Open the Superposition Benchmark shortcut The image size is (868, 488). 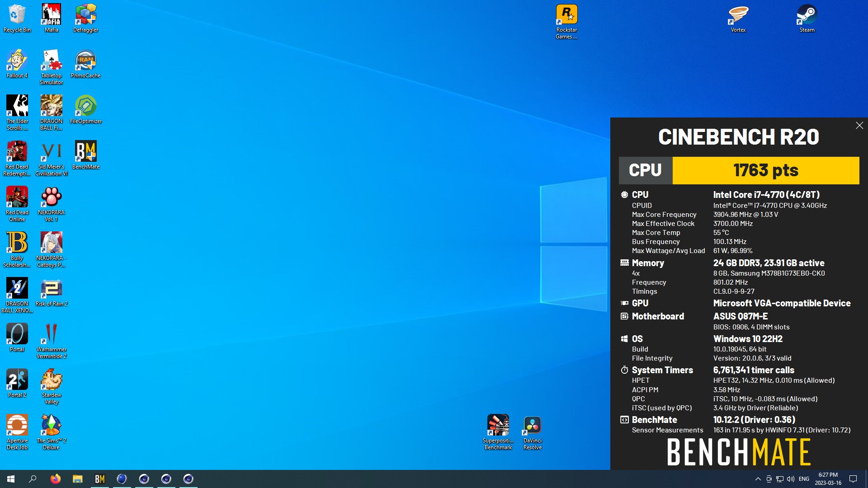[498, 432]
